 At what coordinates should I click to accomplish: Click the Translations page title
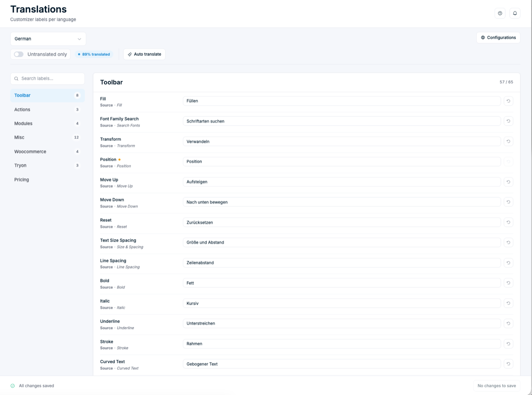39,9
